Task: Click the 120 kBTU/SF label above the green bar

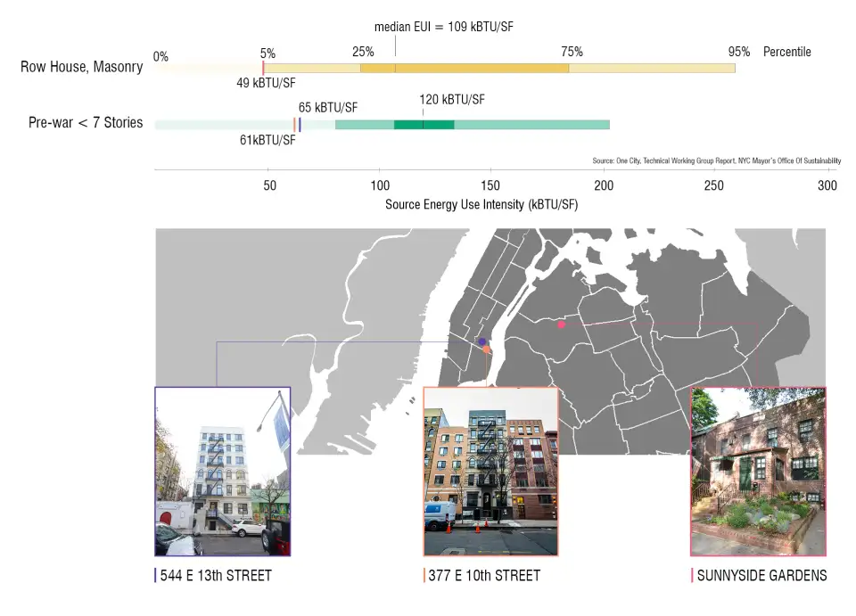Action: point(451,100)
